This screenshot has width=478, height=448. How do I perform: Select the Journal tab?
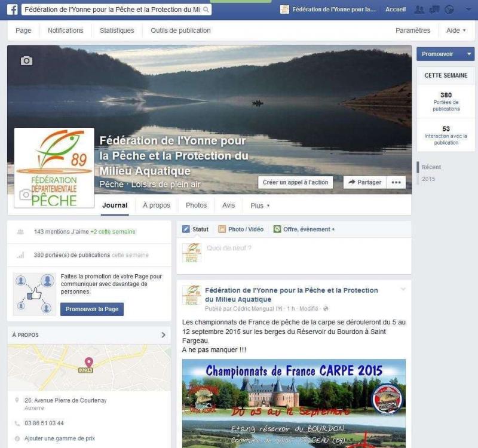(115, 205)
